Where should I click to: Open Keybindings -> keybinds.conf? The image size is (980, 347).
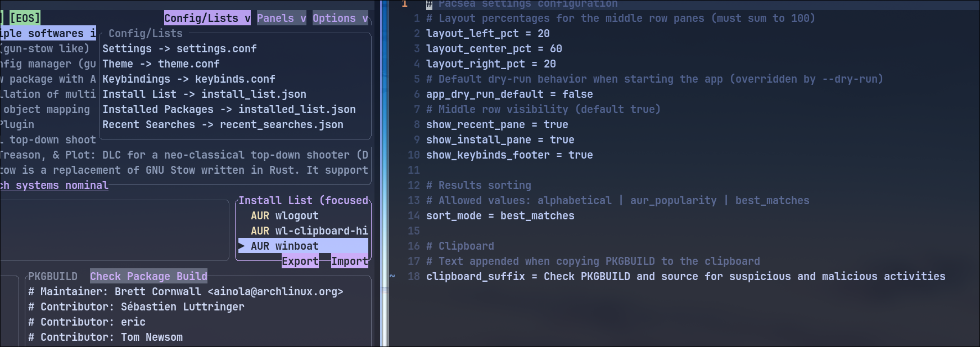click(189, 79)
